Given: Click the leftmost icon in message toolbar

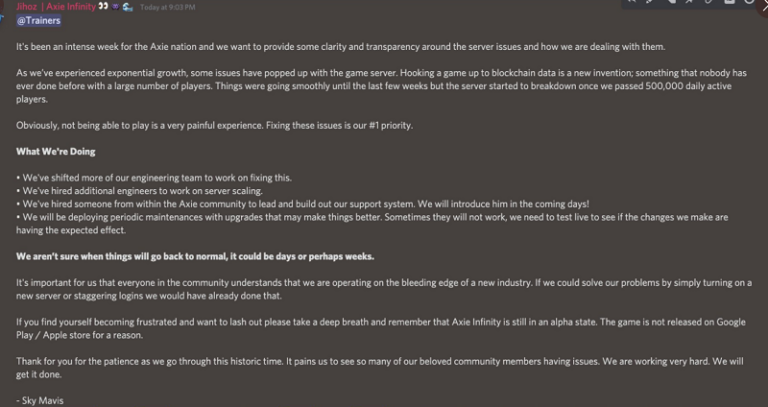Looking at the screenshot, I should pyautogui.click(x=632, y=2).
